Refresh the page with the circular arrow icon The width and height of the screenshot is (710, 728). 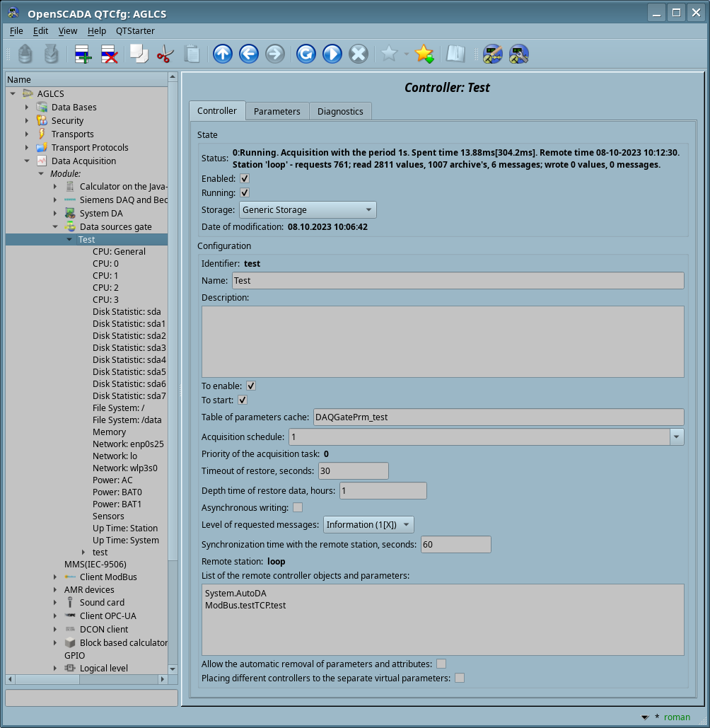306,54
